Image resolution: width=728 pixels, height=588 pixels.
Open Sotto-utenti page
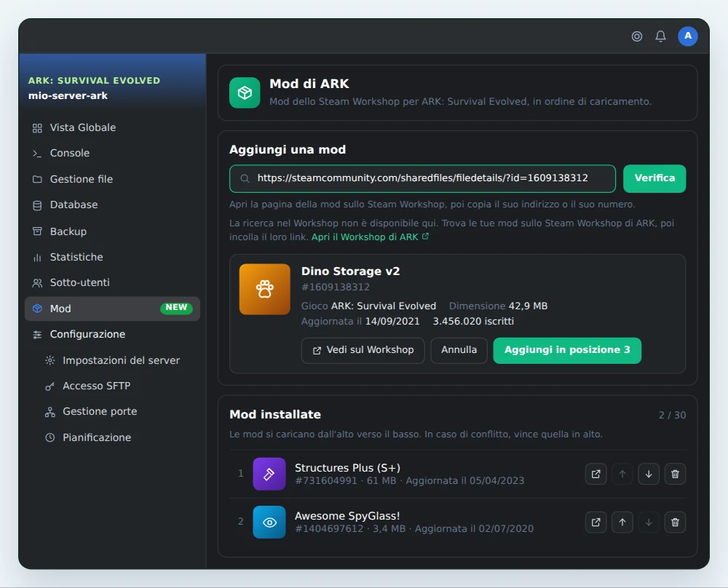click(x=112, y=282)
